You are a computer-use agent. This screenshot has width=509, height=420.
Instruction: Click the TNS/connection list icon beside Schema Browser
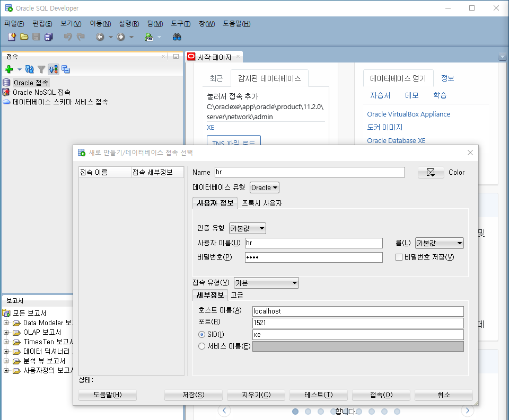(x=66, y=69)
